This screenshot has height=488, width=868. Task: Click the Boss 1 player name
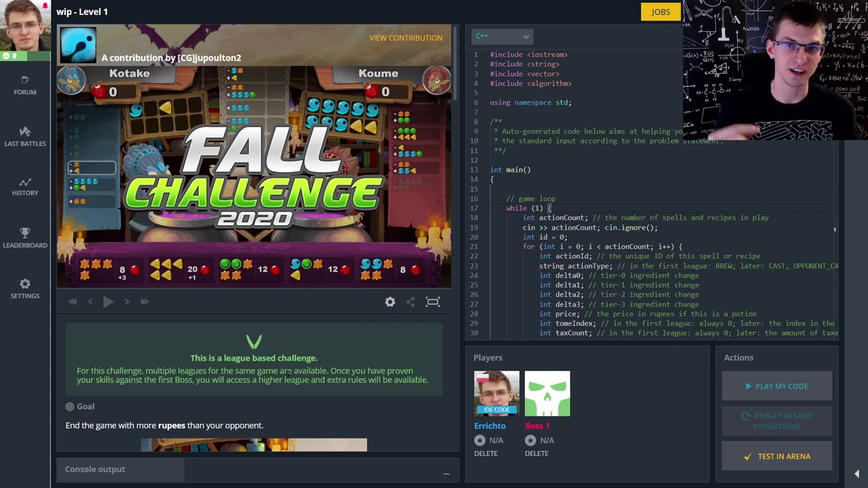pyautogui.click(x=537, y=426)
